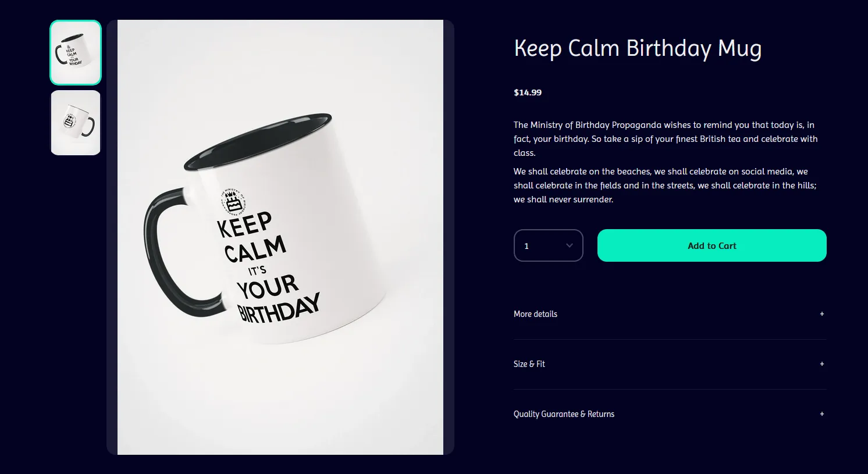The height and width of the screenshot is (474, 868).
Task: Click the quantity value showing 1
Action: tap(527, 245)
